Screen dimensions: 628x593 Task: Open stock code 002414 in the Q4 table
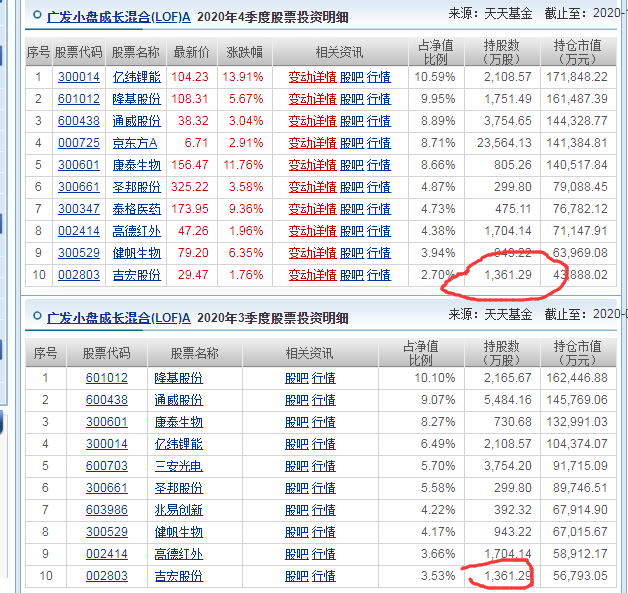tap(79, 231)
